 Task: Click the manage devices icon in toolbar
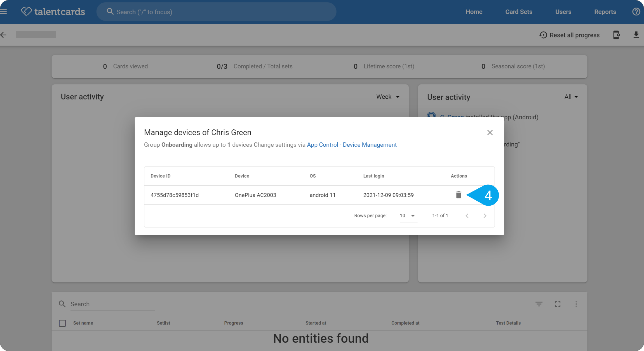click(x=617, y=35)
